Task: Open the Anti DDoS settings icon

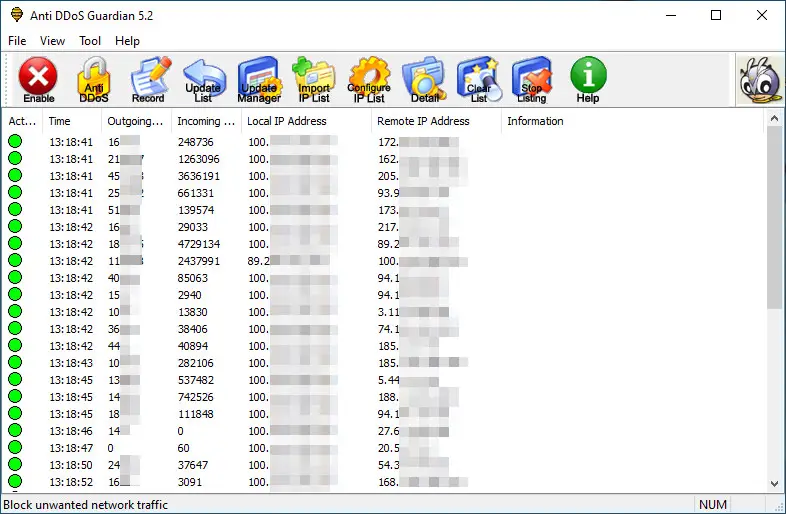Action: [93, 80]
